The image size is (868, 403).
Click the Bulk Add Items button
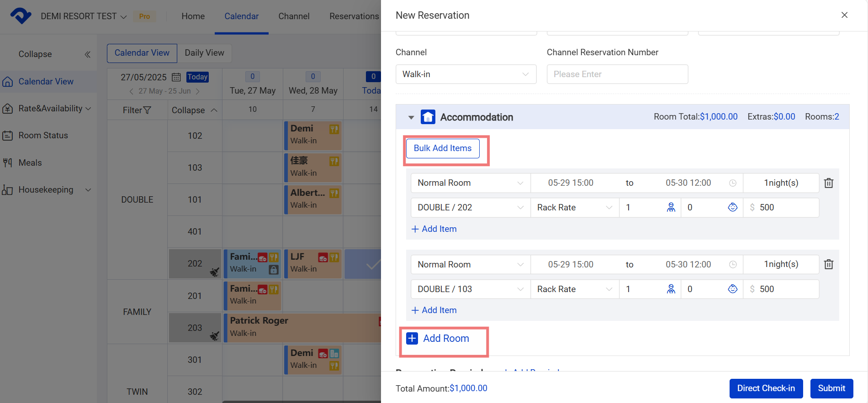442,148
